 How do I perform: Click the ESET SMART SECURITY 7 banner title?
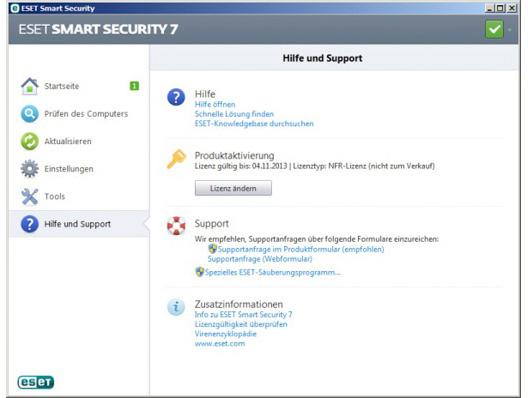coord(98,29)
